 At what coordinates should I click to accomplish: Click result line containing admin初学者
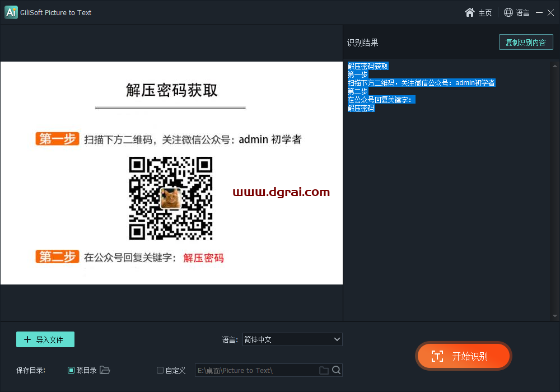point(422,83)
